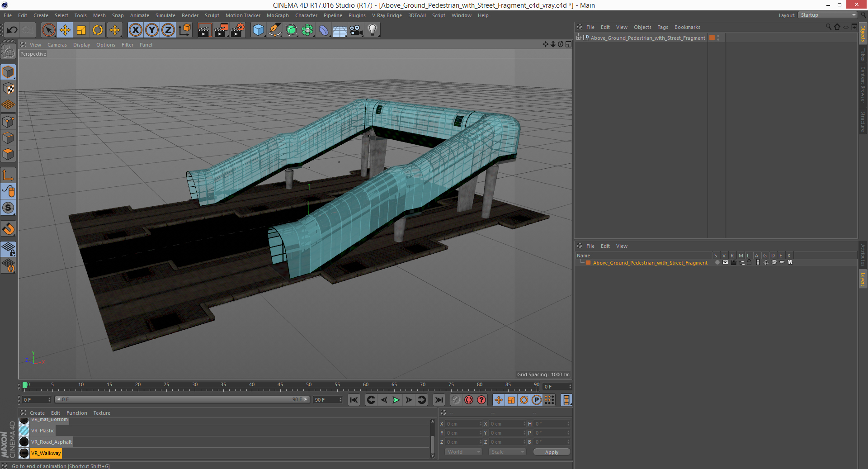This screenshot has height=469, width=868.
Task: Select the Scale tool in top toolbar
Action: pyautogui.click(x=81, y=30)
